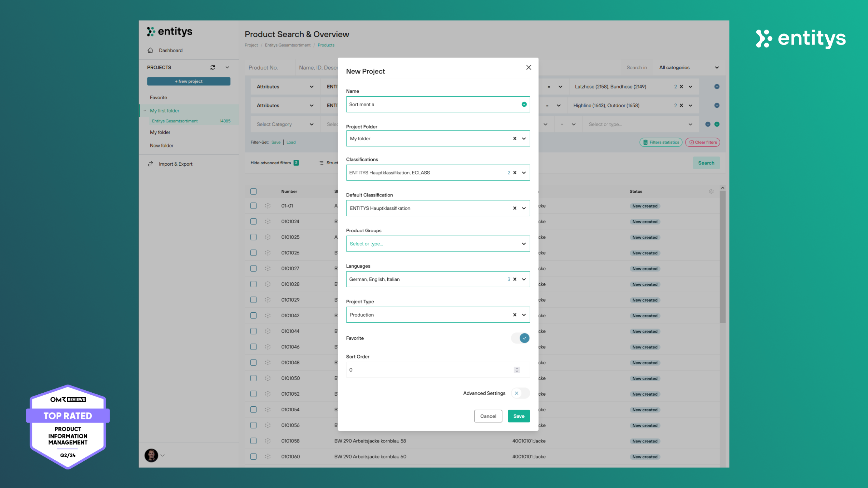The image size is (868, 488).
Task: Toggle the Favorite switch off
Action: (x=521, y=338)
